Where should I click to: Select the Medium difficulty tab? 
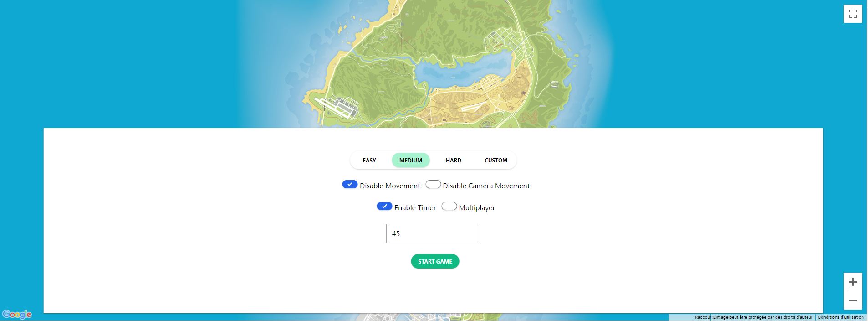[410, 160]
